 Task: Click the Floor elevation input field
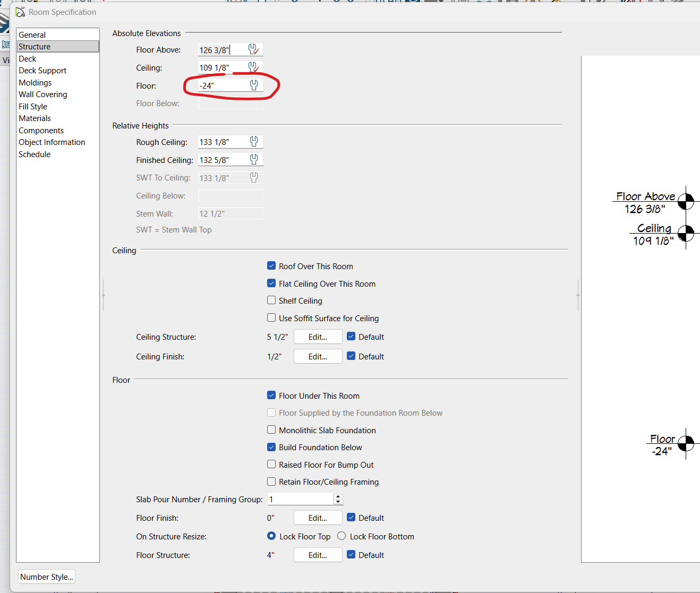(x=223, y=85)
